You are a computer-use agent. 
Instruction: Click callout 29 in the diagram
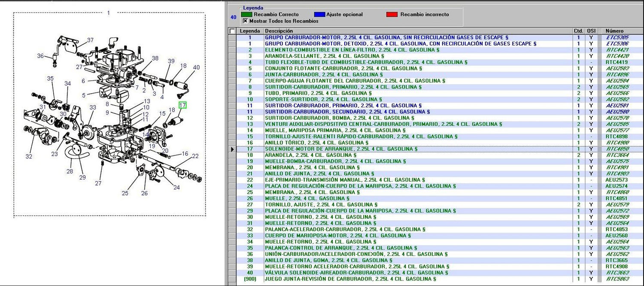pyautogui.click(x=82, y=177)
